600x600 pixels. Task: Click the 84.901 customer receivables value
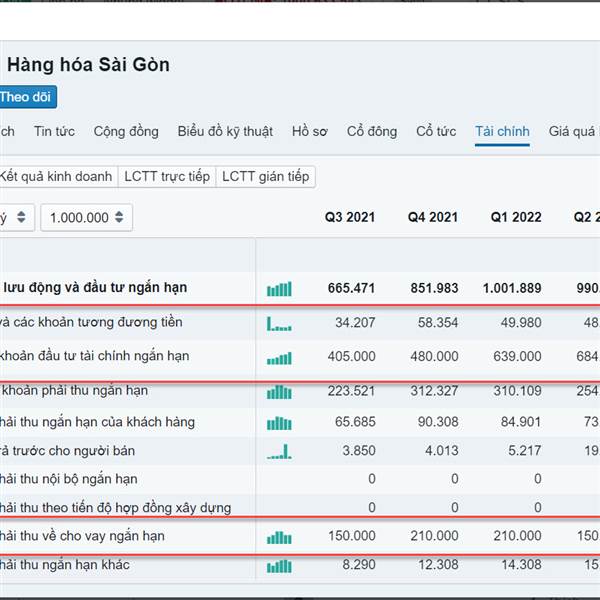(521, 422)
